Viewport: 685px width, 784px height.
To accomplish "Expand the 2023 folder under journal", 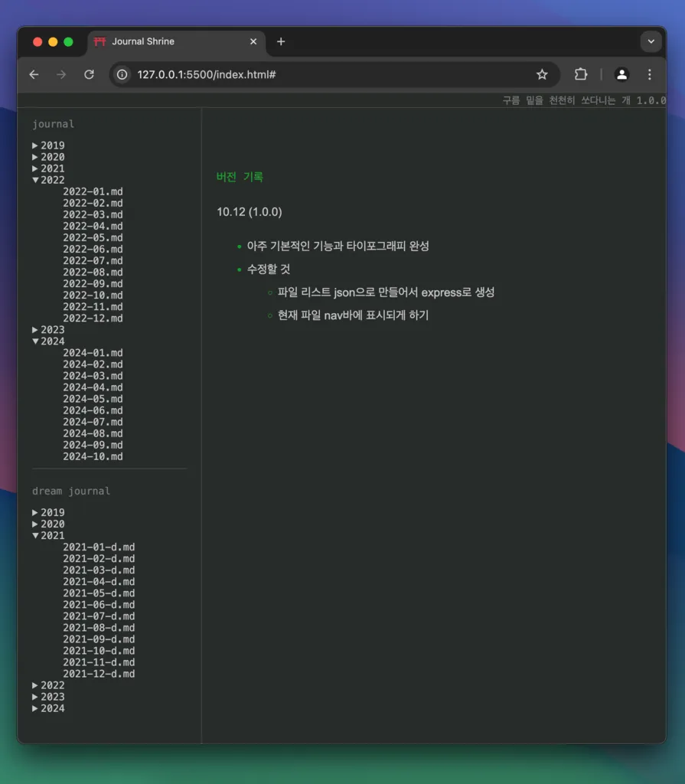I will 48,330.
